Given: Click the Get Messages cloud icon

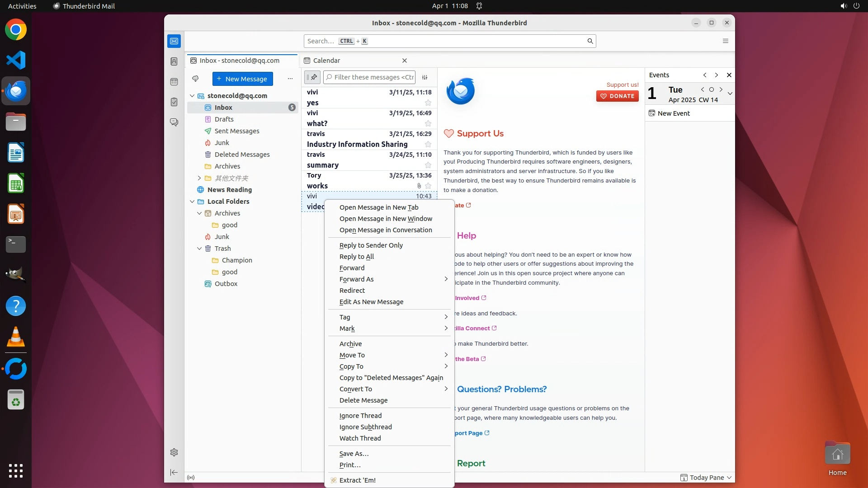Looking at the screenshot, I should click(x=195, y=79).
